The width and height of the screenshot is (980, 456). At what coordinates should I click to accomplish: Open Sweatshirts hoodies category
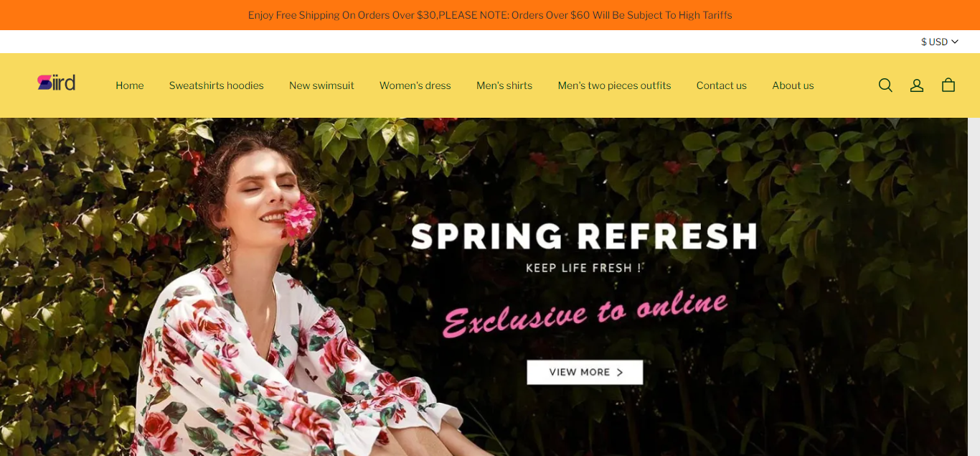[217, 85]
